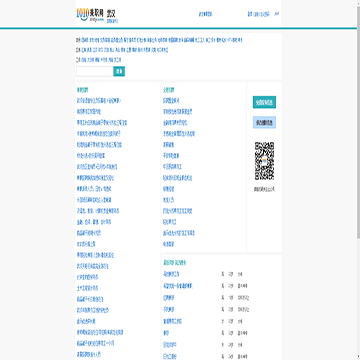The height and width of the screenshot is (360, 360).
Task: Click the teal search button beside the text field
Action: pos(119,71)
